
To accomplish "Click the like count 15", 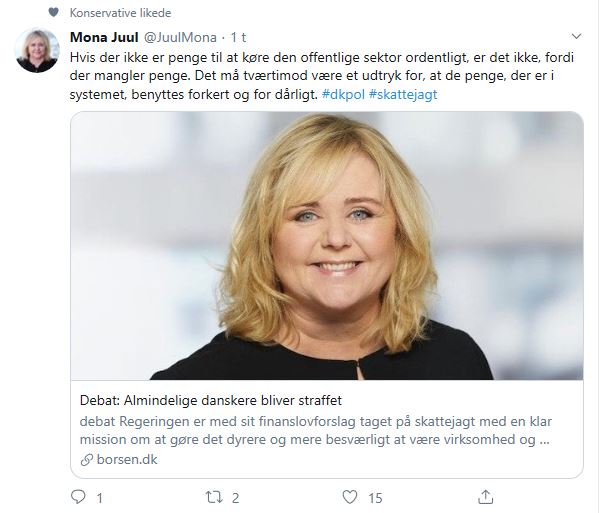I will pos(375,496).
